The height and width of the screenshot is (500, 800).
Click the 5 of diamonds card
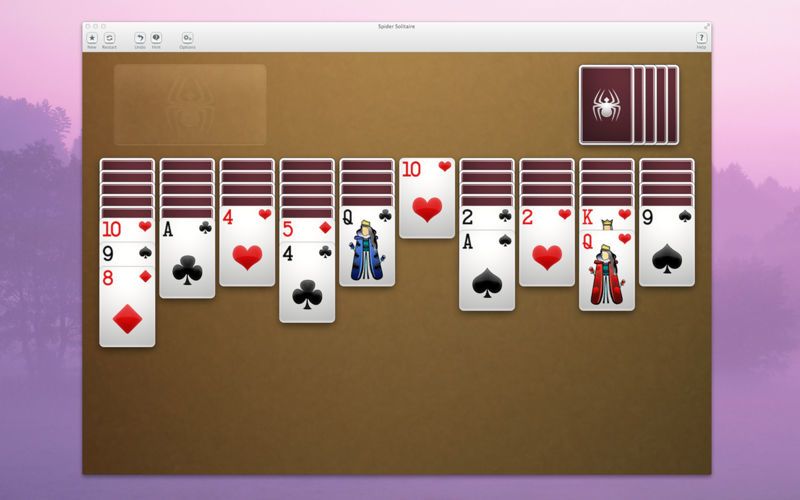pyautogui.click(x=307, y=230)
